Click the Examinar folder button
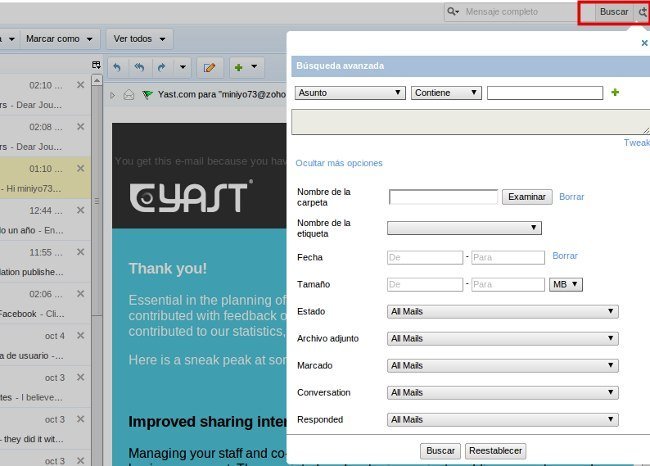This screenshot has height=466, width=650. [x=527, y=197]
